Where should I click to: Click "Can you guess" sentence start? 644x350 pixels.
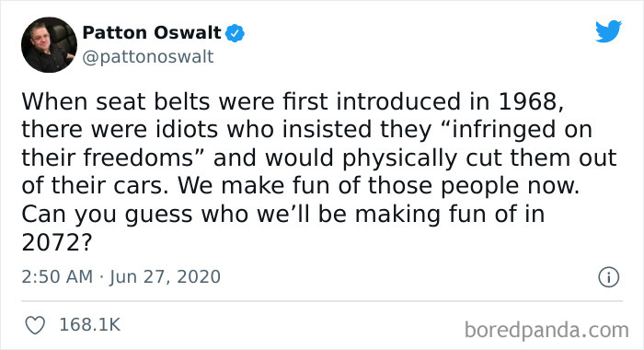pos(107,216)
